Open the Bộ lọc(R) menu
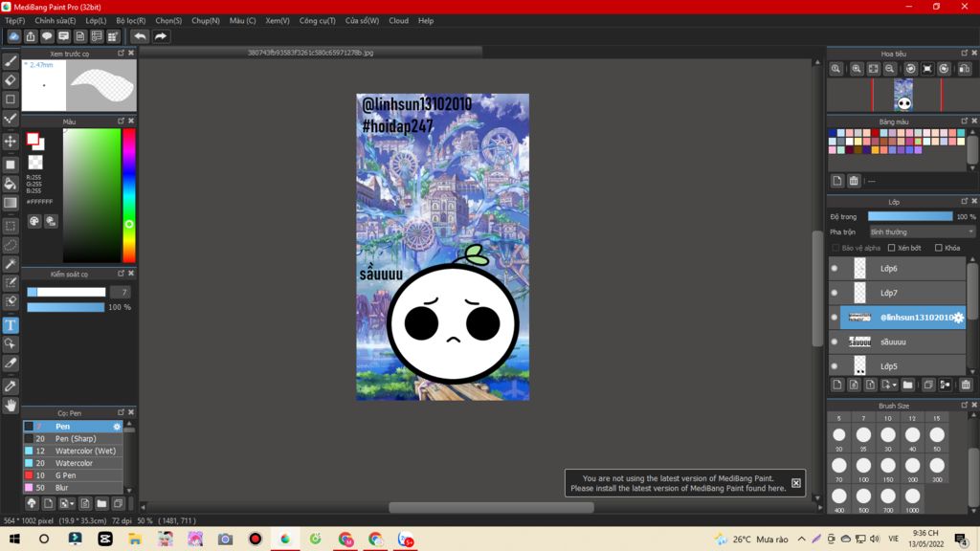This screenshot has height=551, width=980. pos(130,21)
